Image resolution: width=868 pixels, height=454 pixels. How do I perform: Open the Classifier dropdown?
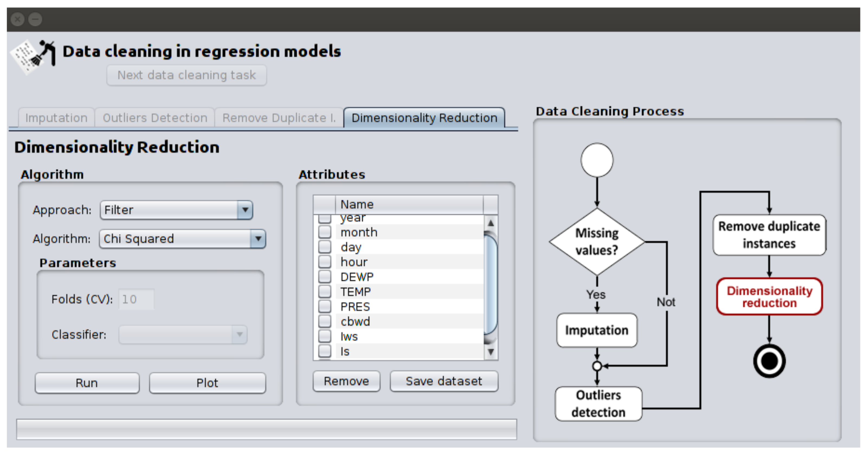click(183, 335)
